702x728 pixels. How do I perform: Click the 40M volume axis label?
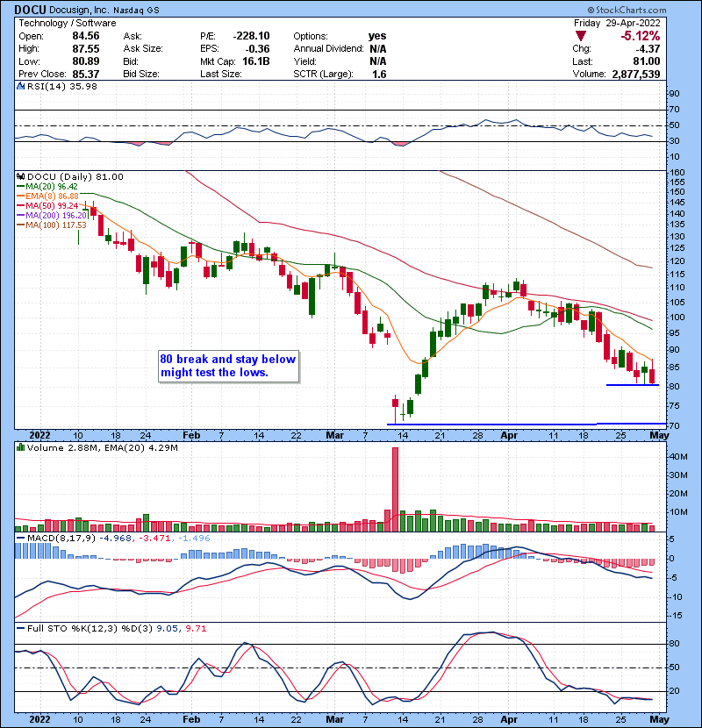pos(678,457)
